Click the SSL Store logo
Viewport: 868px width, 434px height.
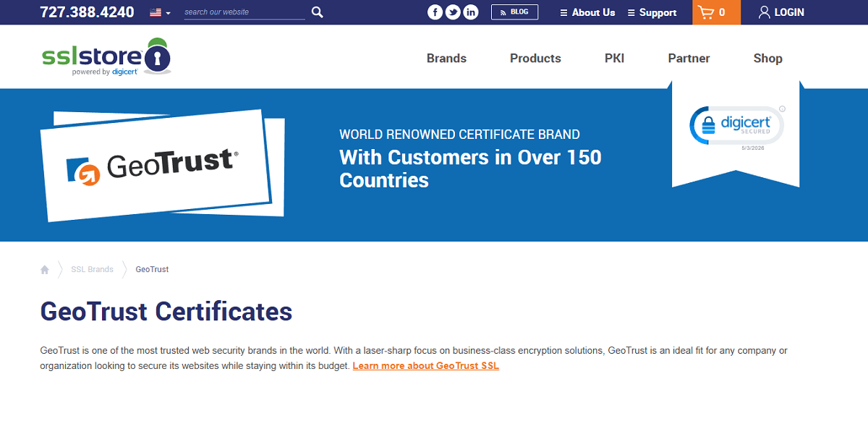106,56
